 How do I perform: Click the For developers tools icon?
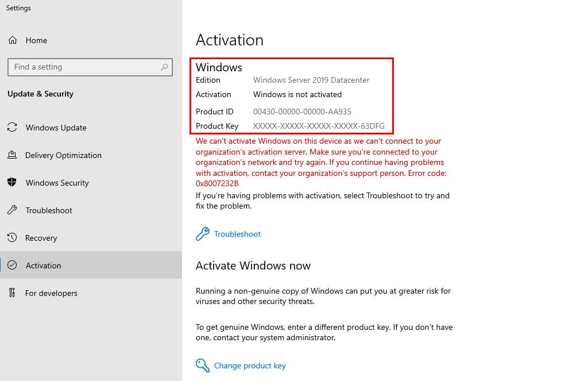(x=12, y=293)
